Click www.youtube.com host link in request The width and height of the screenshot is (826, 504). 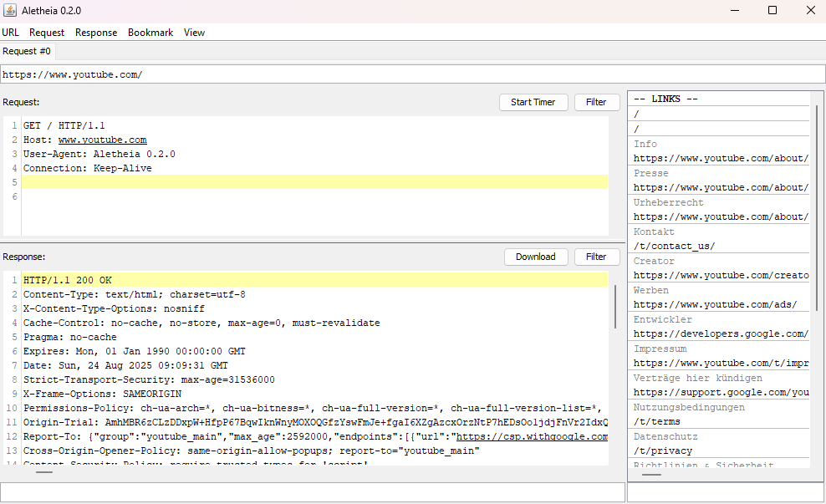click(x=103, y=140)
